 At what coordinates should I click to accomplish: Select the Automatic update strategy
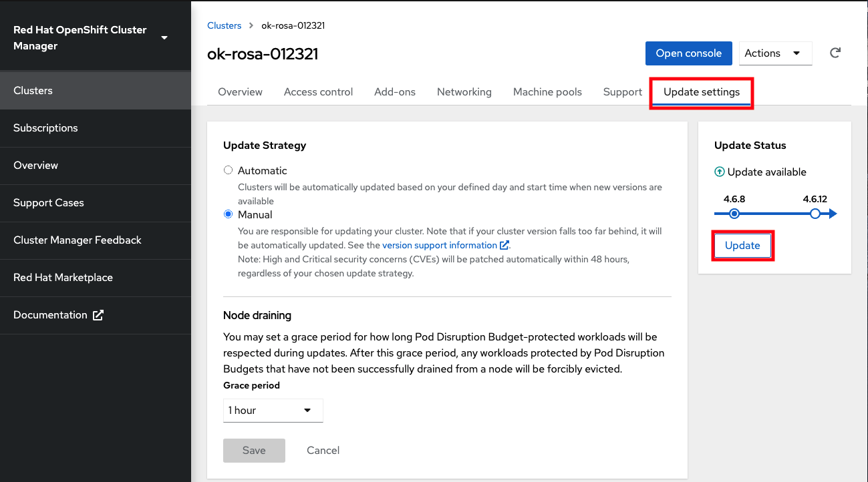click(x=229, y=170)
